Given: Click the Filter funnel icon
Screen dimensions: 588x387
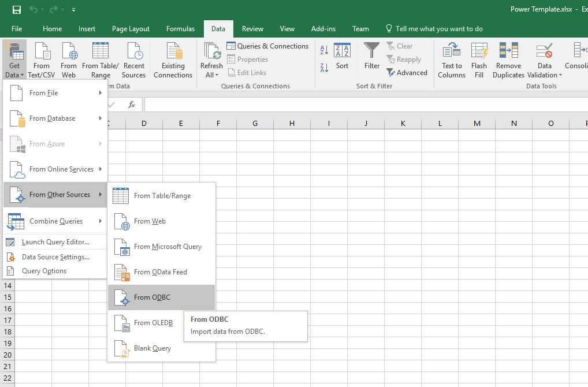Looking at the screenshot, I should point(372,52).
